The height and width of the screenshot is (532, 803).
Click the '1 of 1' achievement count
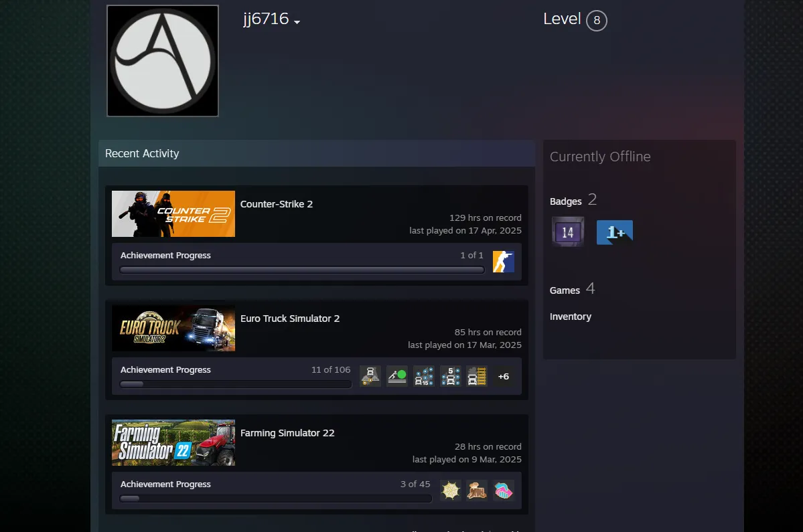point(471,255)
